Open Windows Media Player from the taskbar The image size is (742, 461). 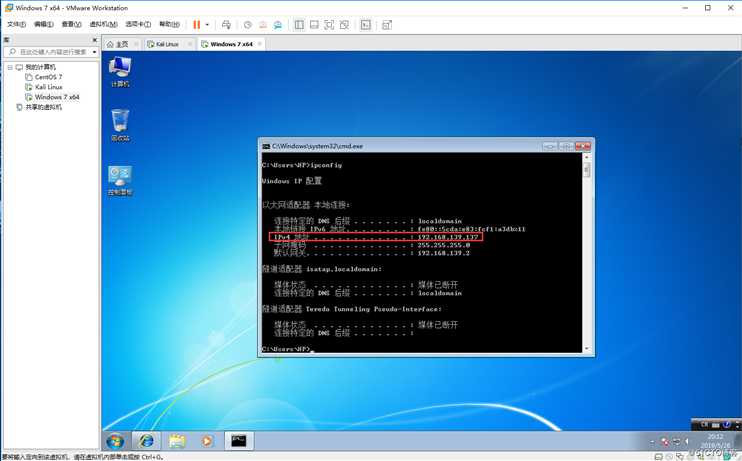pyautogui.click(x=207, y=441)
